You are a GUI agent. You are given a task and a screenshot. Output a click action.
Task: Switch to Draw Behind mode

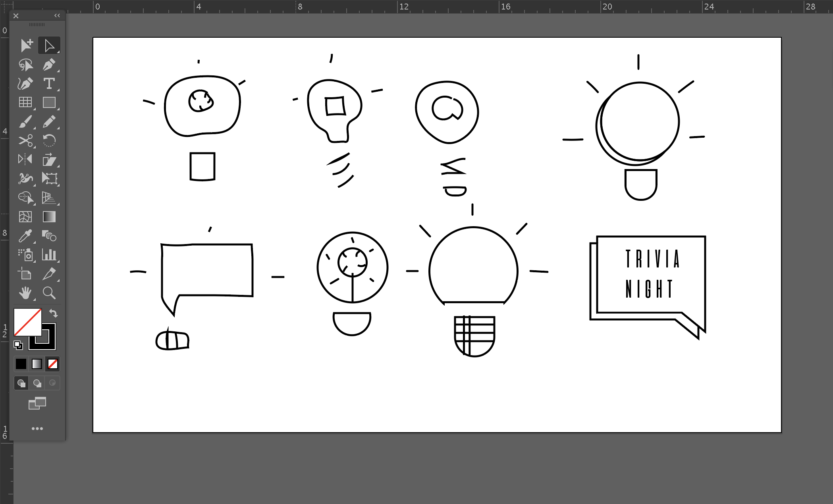(37, 383)
